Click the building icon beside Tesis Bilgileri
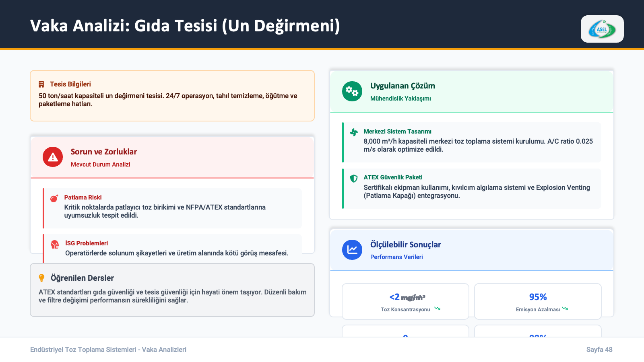This screenshot has width=644, height=362. click(41, 84)
